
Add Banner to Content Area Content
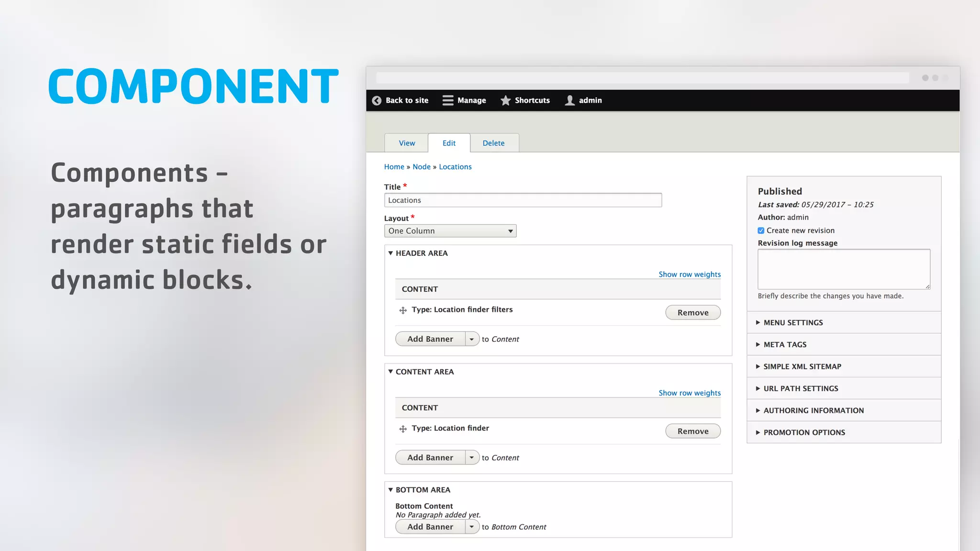point(430,458)
